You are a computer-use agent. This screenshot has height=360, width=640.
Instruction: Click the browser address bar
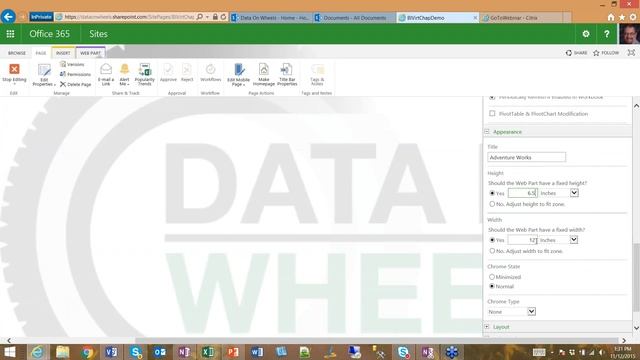point(129,17)
